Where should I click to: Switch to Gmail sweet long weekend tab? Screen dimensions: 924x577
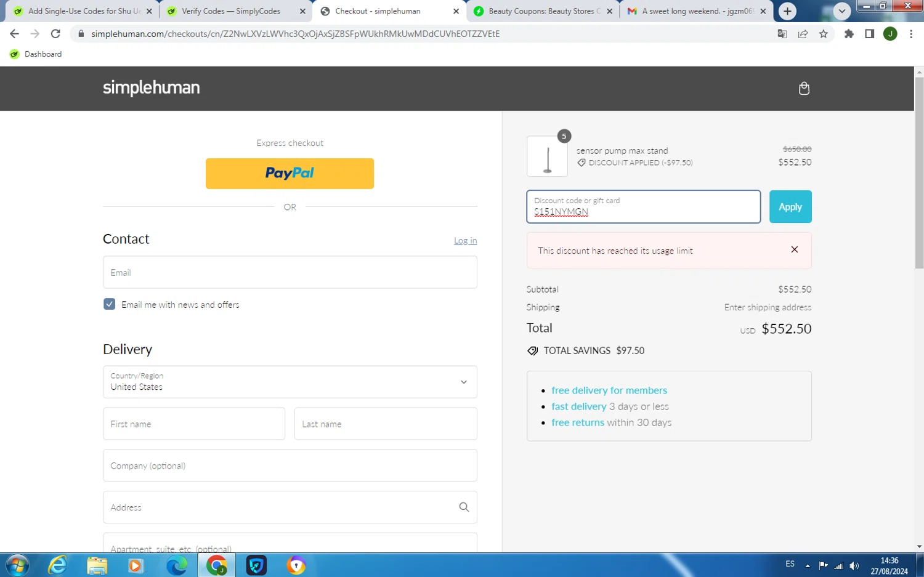point(695,11)
